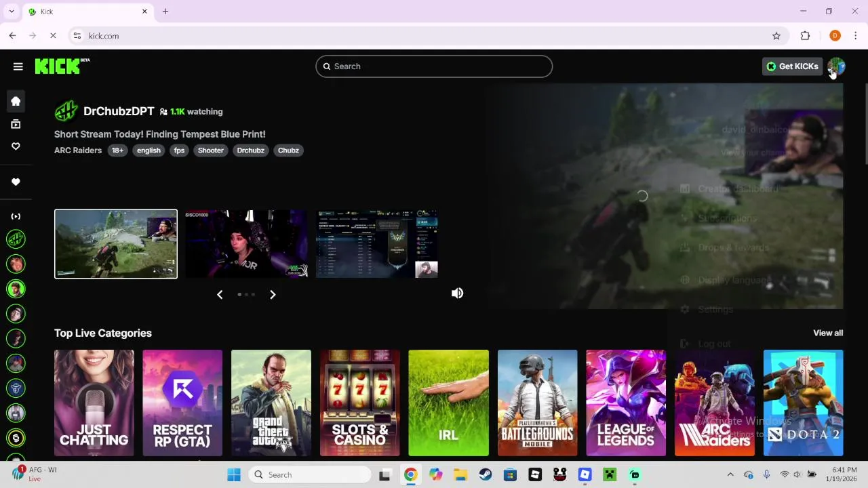Viewport: 868px width, 488px height.
Task: Click the Get KICKs button
Action: point(792,66)
